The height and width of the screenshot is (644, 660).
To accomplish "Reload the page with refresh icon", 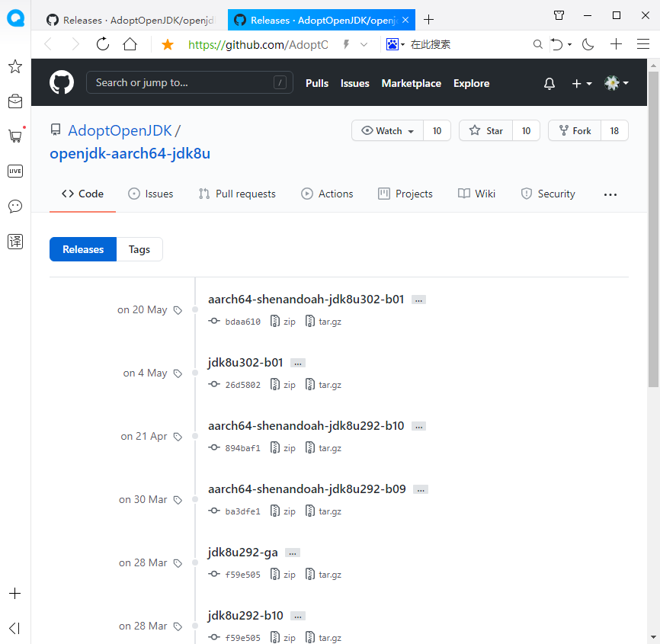I will [103, 43].
